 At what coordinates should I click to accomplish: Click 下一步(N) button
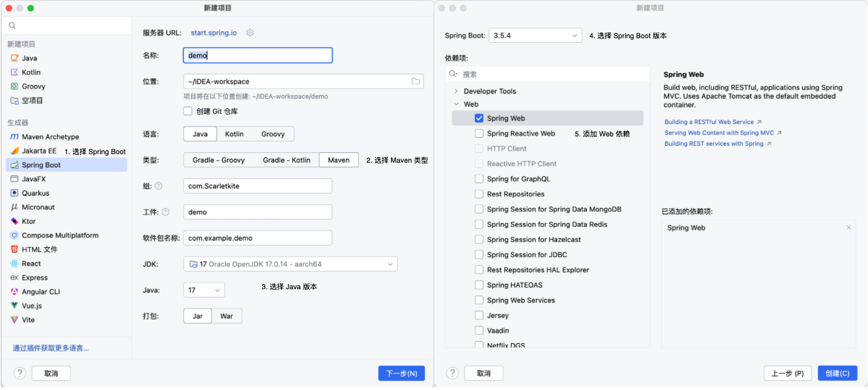click(402, 374)
